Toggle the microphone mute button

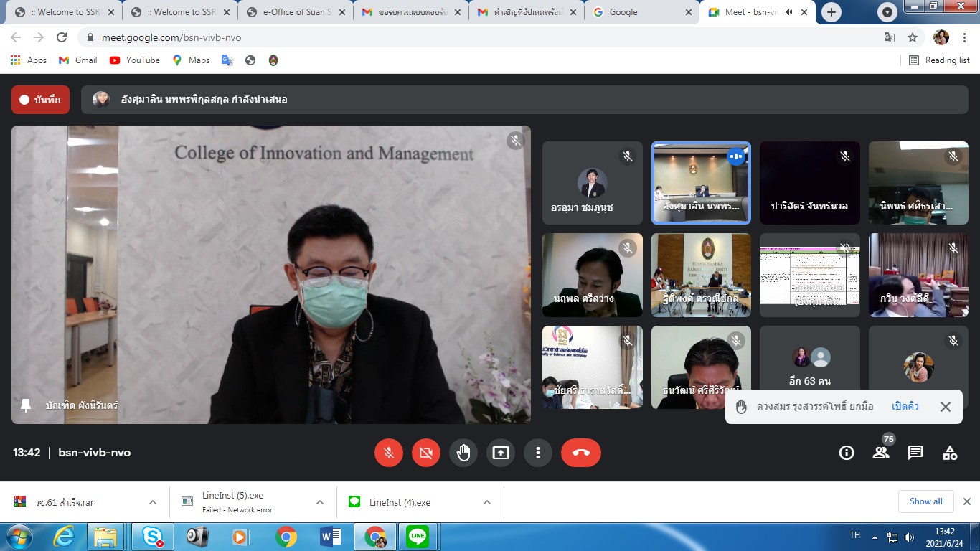click(x=388, y=453)
